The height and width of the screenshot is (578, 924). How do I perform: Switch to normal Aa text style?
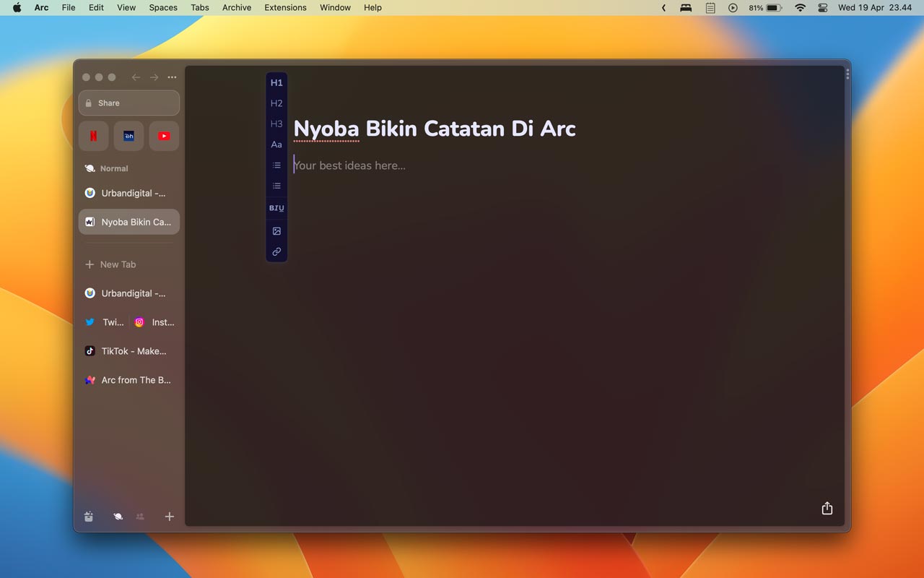[x=276, y=144]
